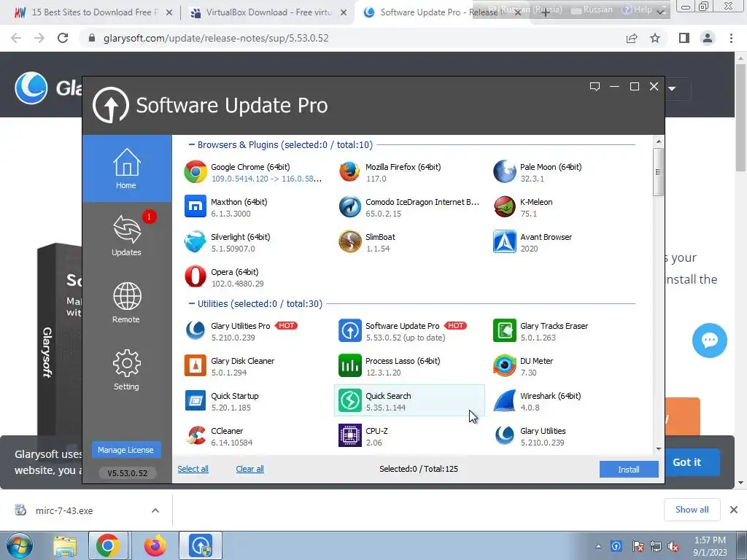Click the Google Chrome (64bit) app icon
The image size is (747, 560).
click(x=196, y=172)
